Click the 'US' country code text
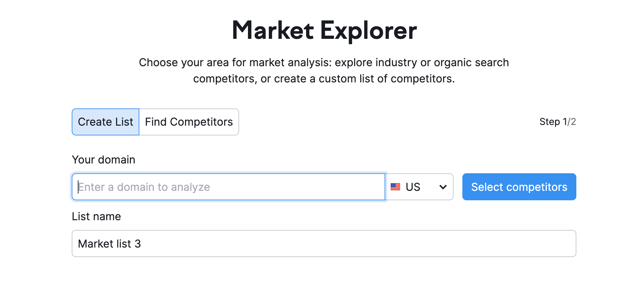 point(413,187)
